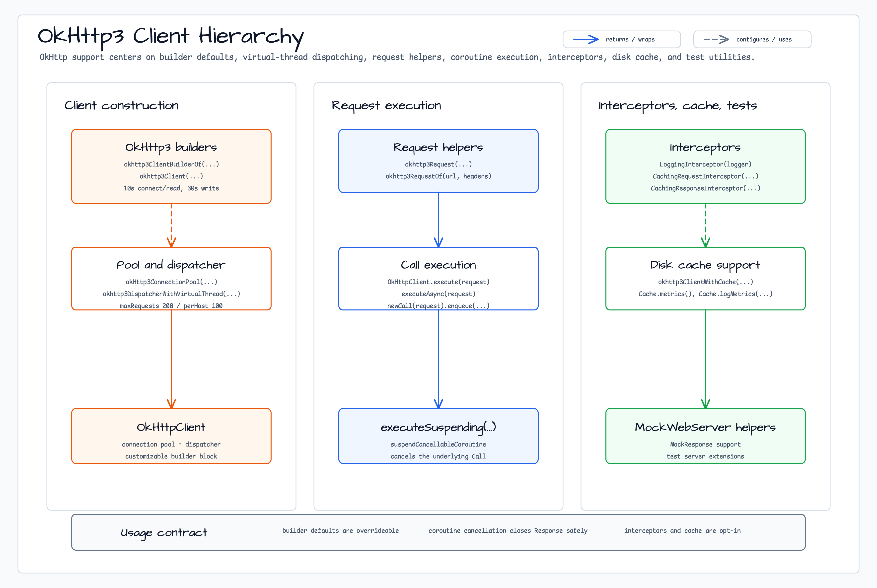Click the 'Interceptors' box title
The height and width of the screenshot is (588, 877).
click(x=705, y=148)
